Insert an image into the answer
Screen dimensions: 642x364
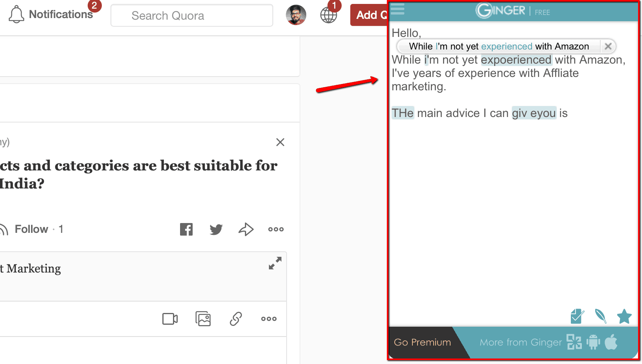tap(203, 318)
